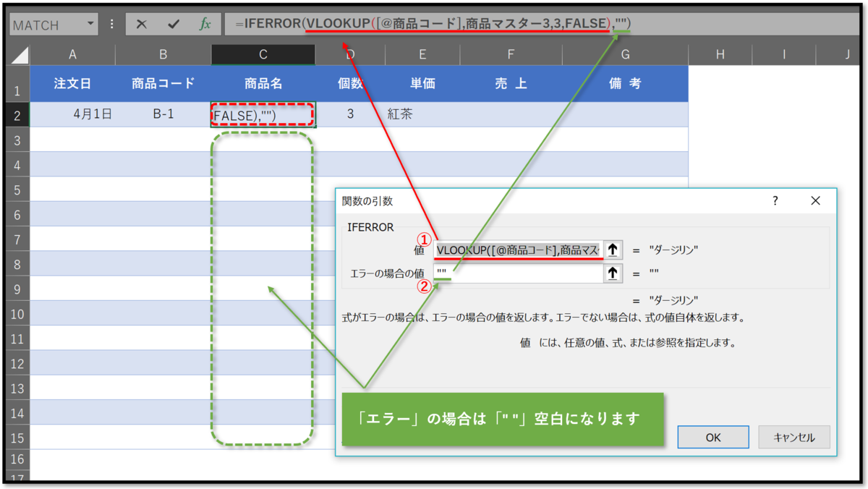Screen dimensions: 868x489
Task: Confirm the function with the OK button
Action: pos(712,437)
